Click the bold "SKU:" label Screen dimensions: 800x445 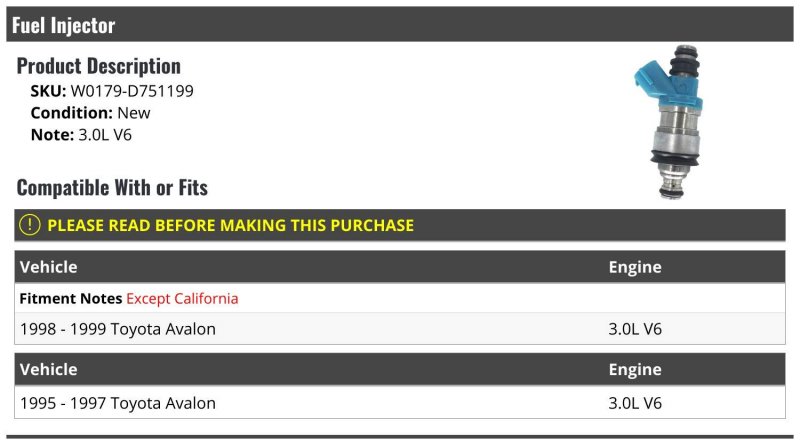tap(48, 91)
